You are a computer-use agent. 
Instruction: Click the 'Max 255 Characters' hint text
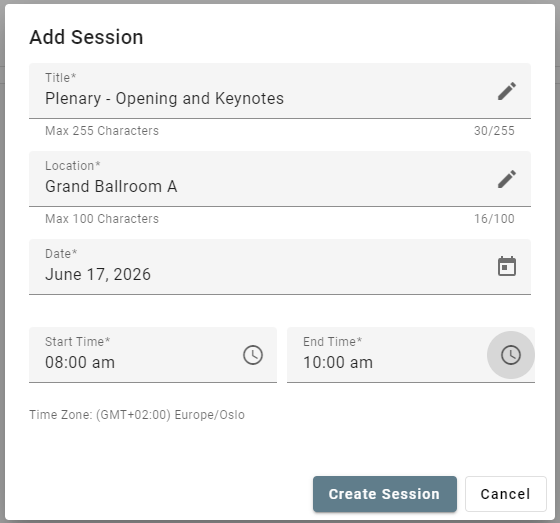[x=102, y=131]
